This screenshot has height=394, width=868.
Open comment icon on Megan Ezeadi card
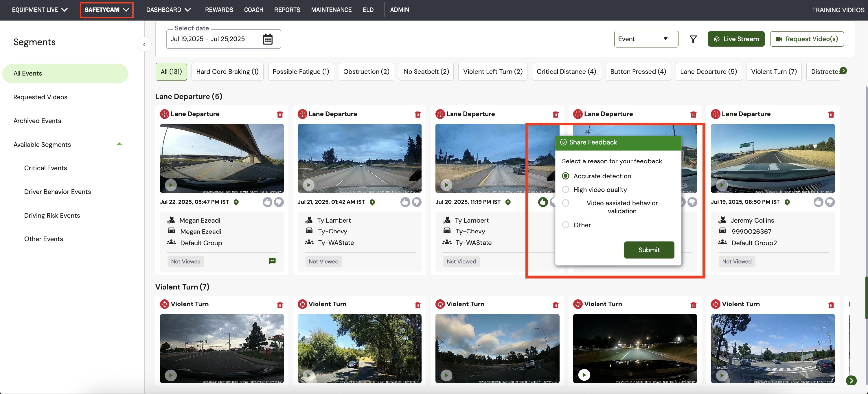pos(272,261)
